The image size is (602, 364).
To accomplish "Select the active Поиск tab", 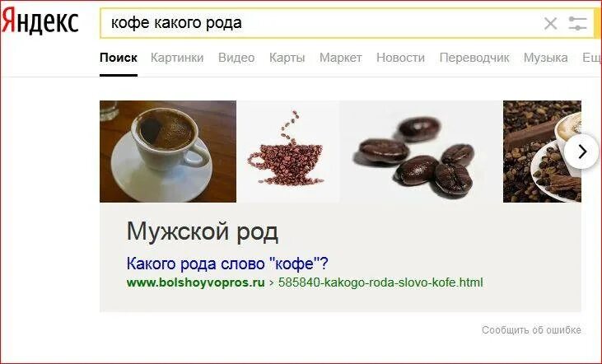I will (x=119, y=58).
